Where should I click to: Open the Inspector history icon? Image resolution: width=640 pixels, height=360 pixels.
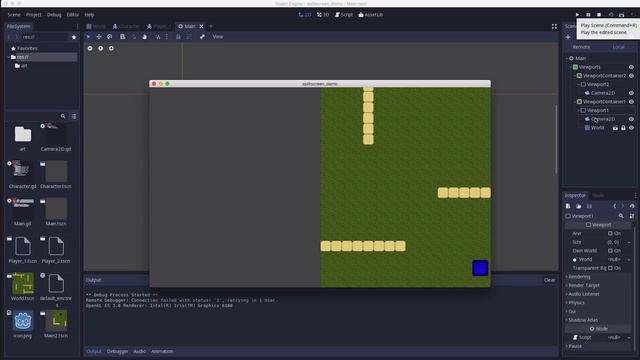[632, 206]
